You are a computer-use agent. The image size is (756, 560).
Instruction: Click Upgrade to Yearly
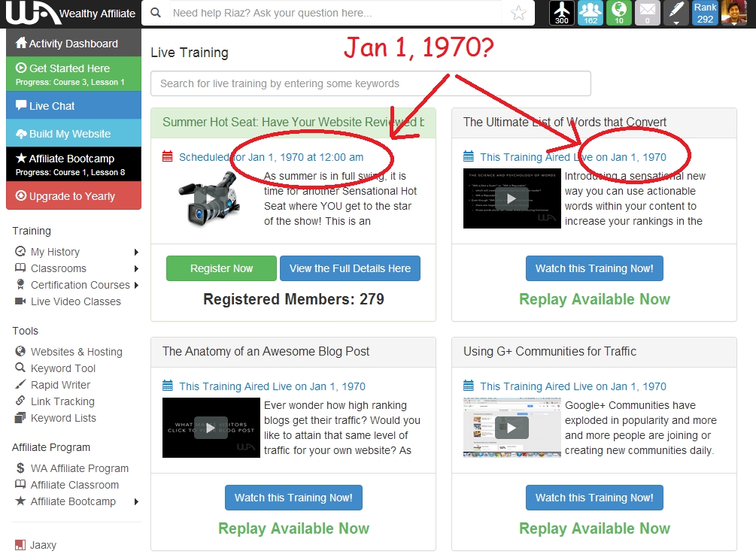pyautogui.click(x=74, y=195)
